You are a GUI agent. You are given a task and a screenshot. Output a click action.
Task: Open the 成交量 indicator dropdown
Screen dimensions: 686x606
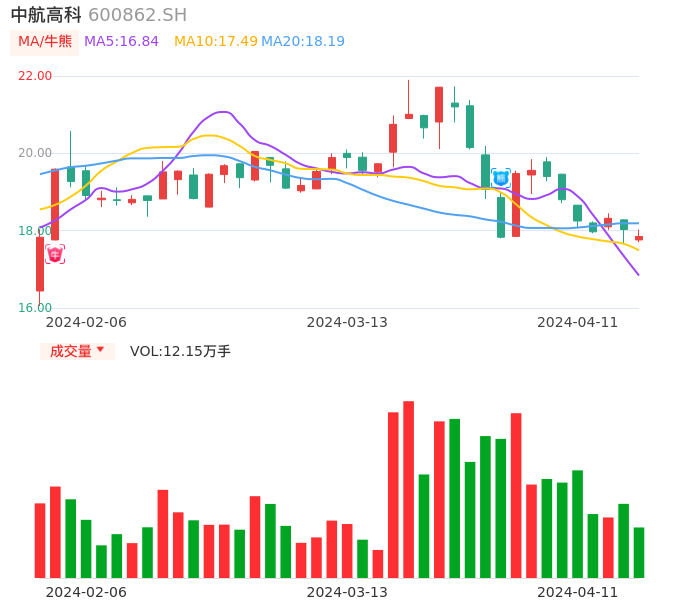[x=77, y=351]
